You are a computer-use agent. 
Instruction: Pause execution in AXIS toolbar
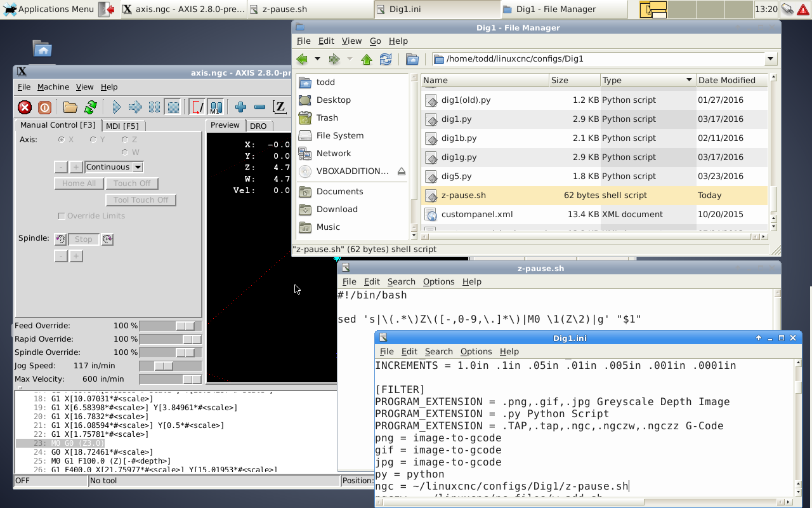(x=154, y=107)
